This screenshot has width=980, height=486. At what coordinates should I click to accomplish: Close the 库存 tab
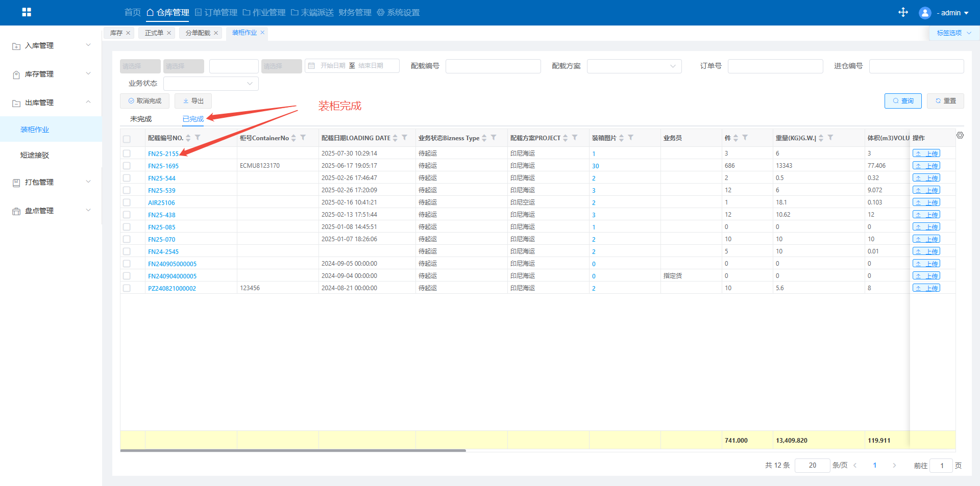coord(128,33)
